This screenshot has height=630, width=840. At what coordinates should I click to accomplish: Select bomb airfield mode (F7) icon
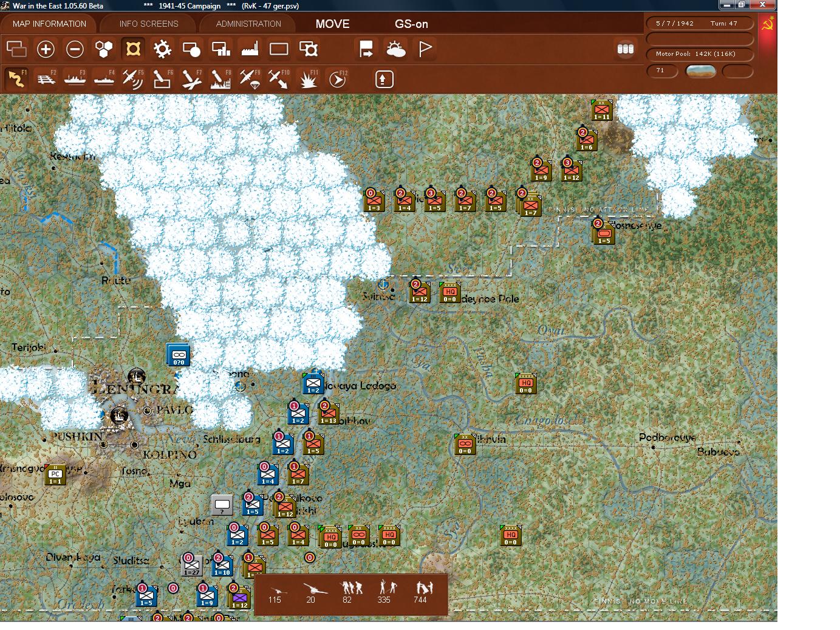tap(192, 79)
